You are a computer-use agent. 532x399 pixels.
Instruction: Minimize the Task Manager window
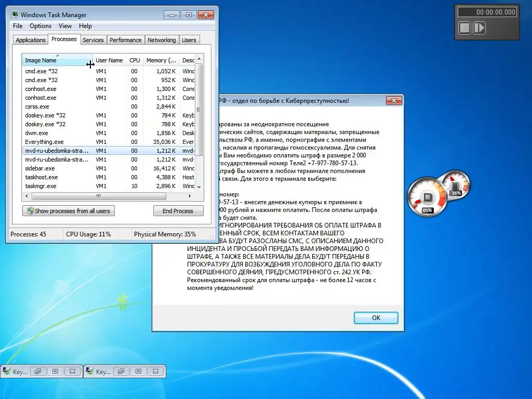click(x=171, y=15)
